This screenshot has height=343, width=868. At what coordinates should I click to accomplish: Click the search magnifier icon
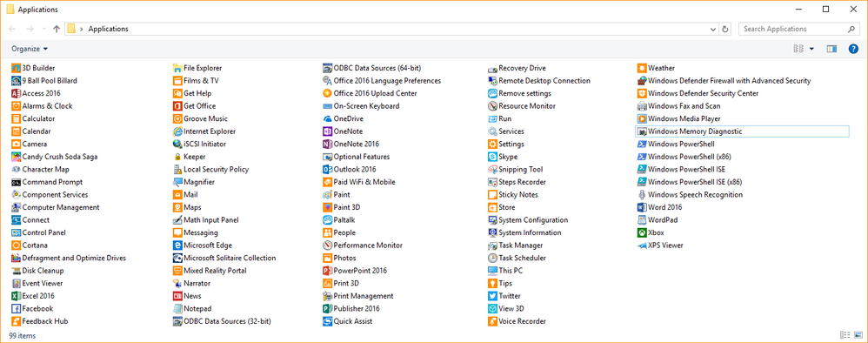tap(851, 29)
